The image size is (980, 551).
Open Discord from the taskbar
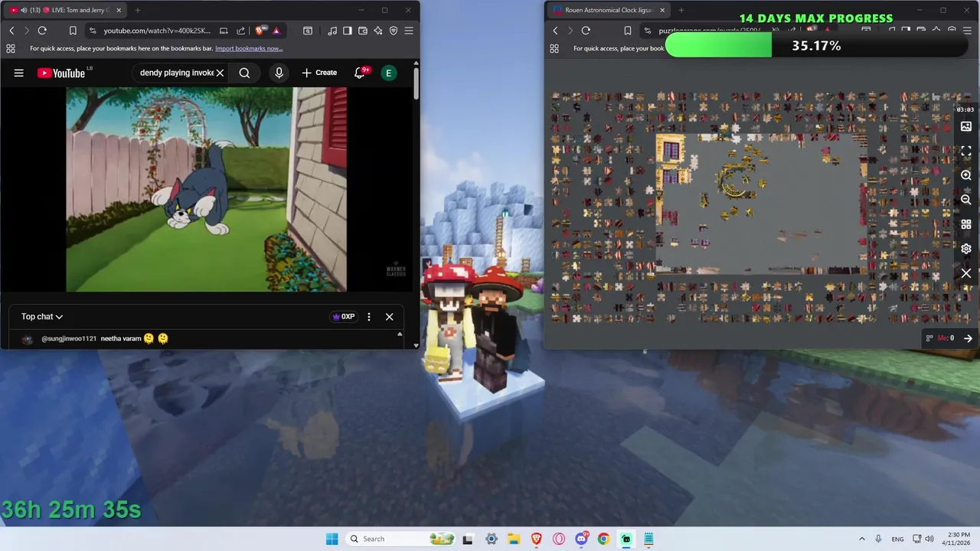(x=581, y=539)
